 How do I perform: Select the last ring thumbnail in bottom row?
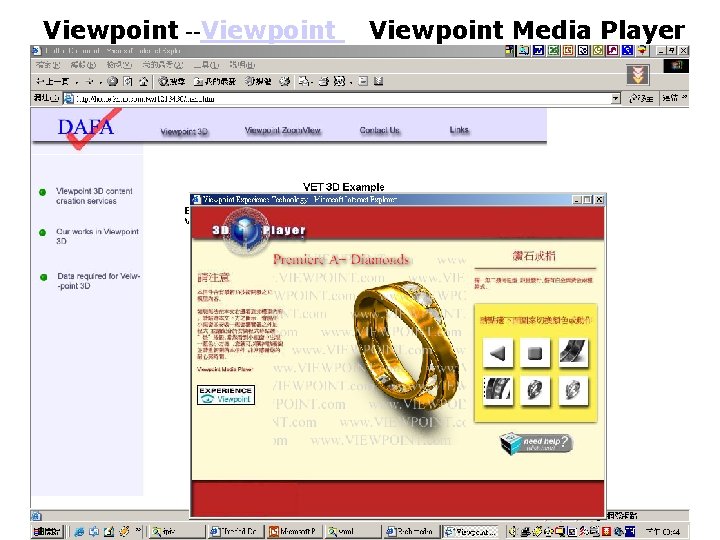click(573, 391)
